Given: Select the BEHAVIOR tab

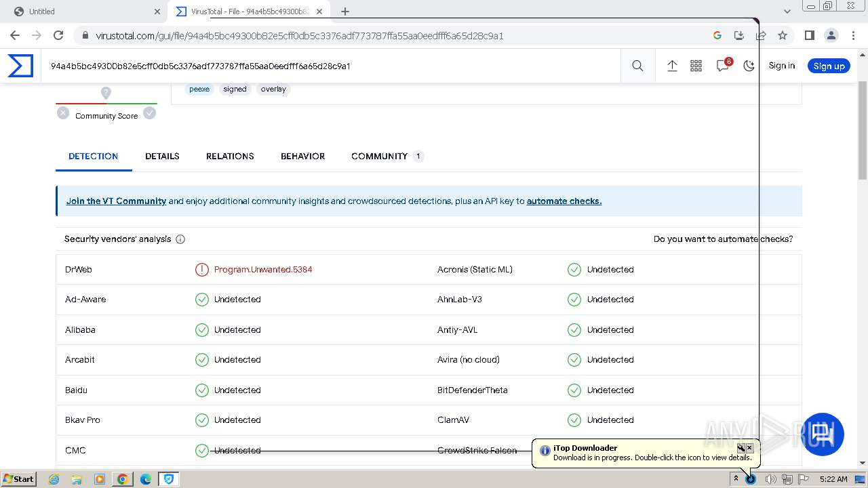Looking at the screenshot, I should point(302,156).
